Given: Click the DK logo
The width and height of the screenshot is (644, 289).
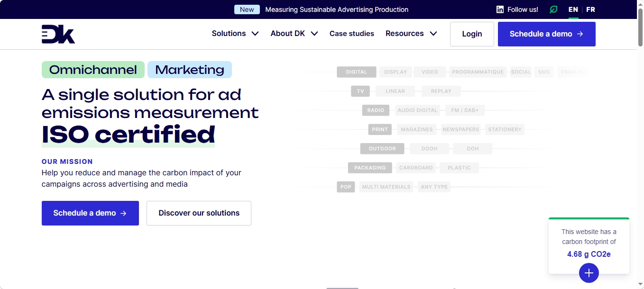Looking at the screenshot, I should tap(58, 34).
